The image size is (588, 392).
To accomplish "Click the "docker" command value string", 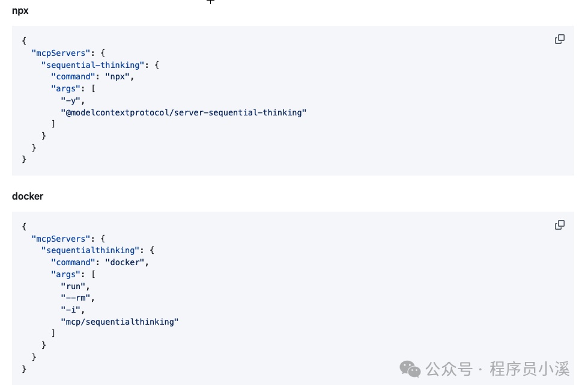I will coord(127,262).
